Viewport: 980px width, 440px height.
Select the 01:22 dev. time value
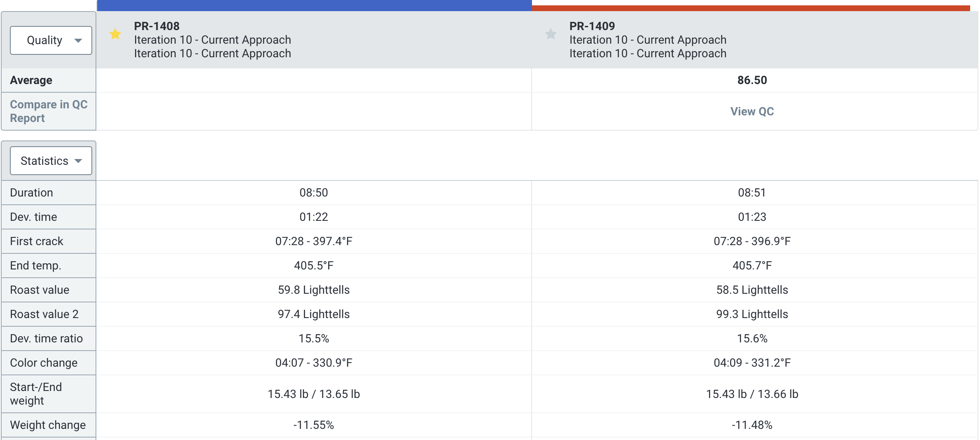pos(314,217)
